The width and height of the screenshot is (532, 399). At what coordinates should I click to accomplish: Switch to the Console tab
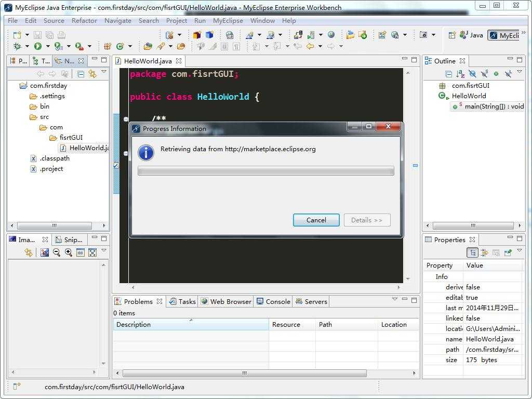click(x=273, y=302)
